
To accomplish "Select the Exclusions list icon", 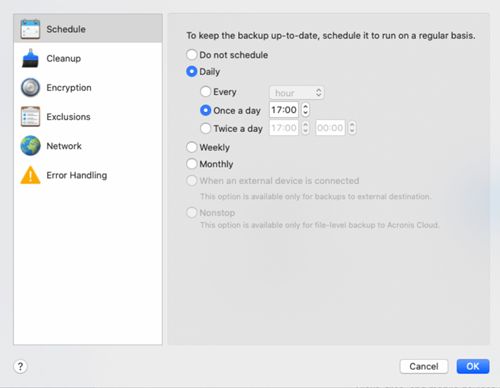I will point(30,117).
